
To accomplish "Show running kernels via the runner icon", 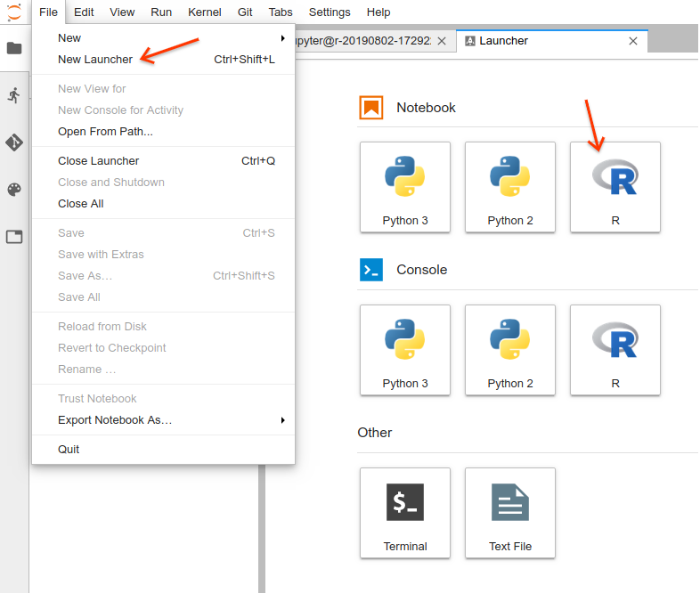I will 14,95.
